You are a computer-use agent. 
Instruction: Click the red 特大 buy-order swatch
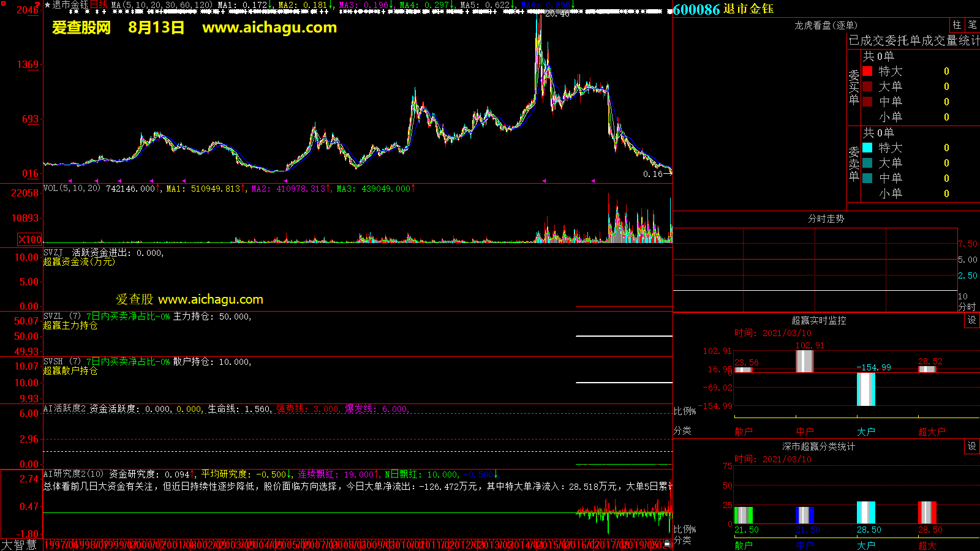click(867, 71)
